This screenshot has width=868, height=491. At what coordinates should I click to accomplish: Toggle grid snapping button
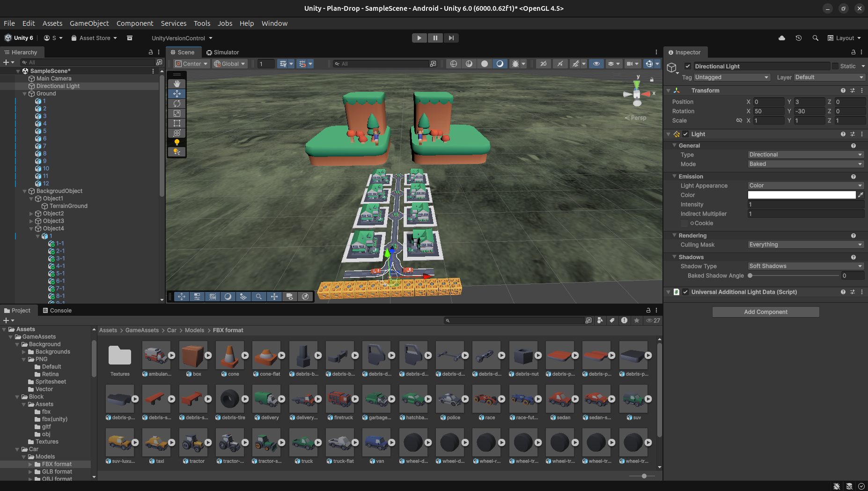302,64
